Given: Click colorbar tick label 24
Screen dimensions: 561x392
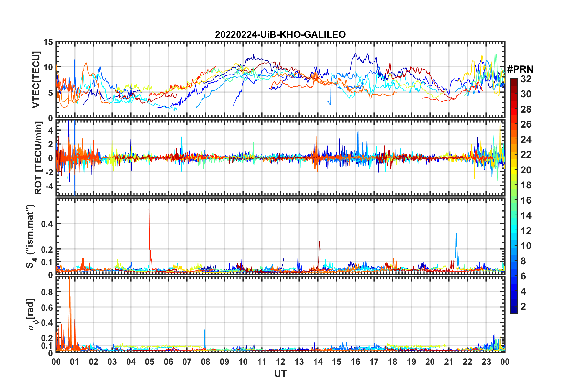Looking at the screenshot, I should point(526,139).
